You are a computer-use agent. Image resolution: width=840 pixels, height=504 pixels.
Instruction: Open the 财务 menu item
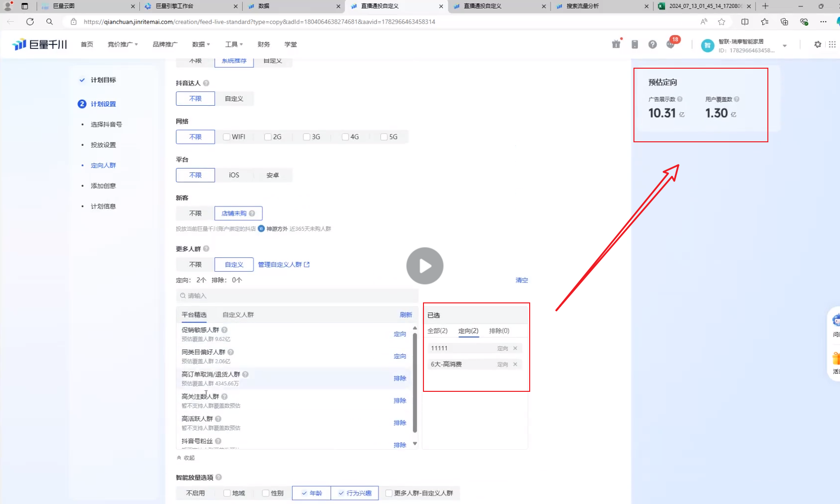(x=263, y=44)
